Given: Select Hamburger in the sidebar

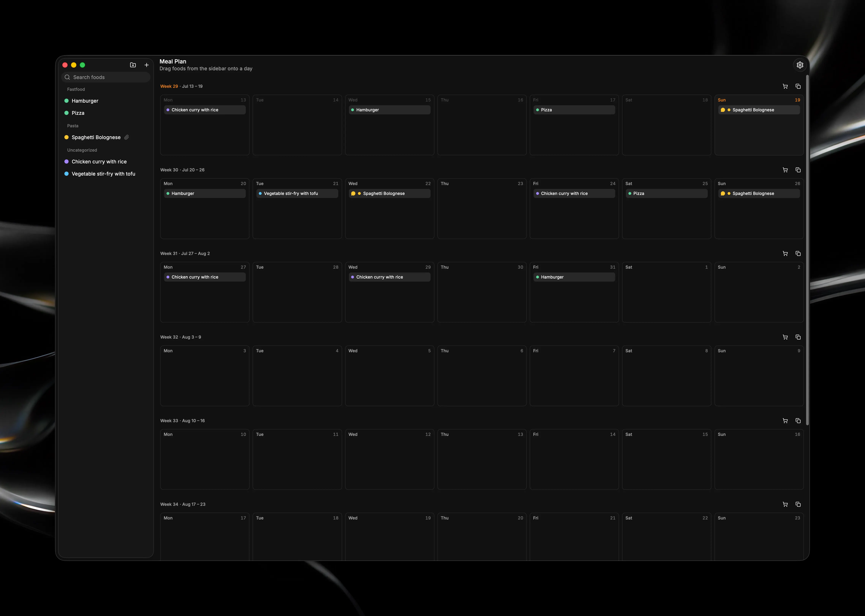Looking at the screenshot, I should click(106, 101).
